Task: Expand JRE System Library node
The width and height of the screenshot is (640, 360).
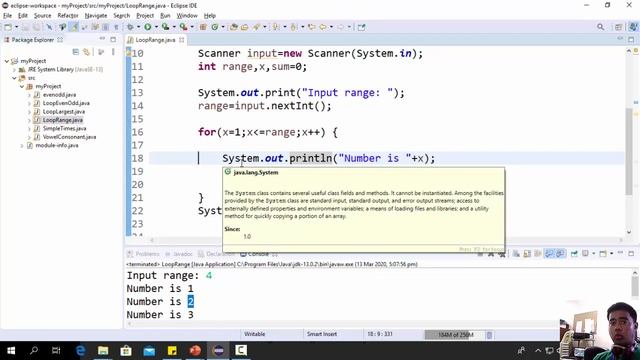Action: coord(14,69)
